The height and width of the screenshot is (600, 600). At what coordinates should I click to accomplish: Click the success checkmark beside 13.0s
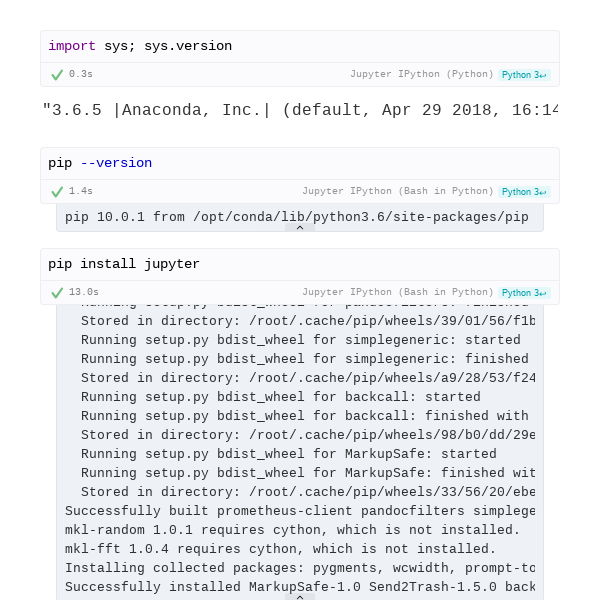coord(57,293)
